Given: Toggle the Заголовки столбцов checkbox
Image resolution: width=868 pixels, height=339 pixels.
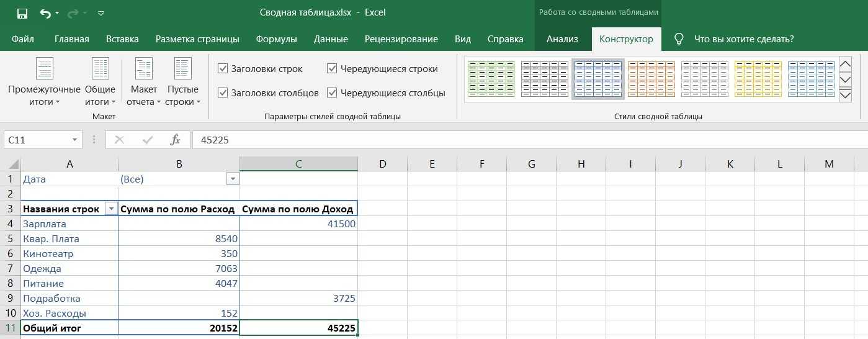Looking at the screenshot, I should (223, 93).
